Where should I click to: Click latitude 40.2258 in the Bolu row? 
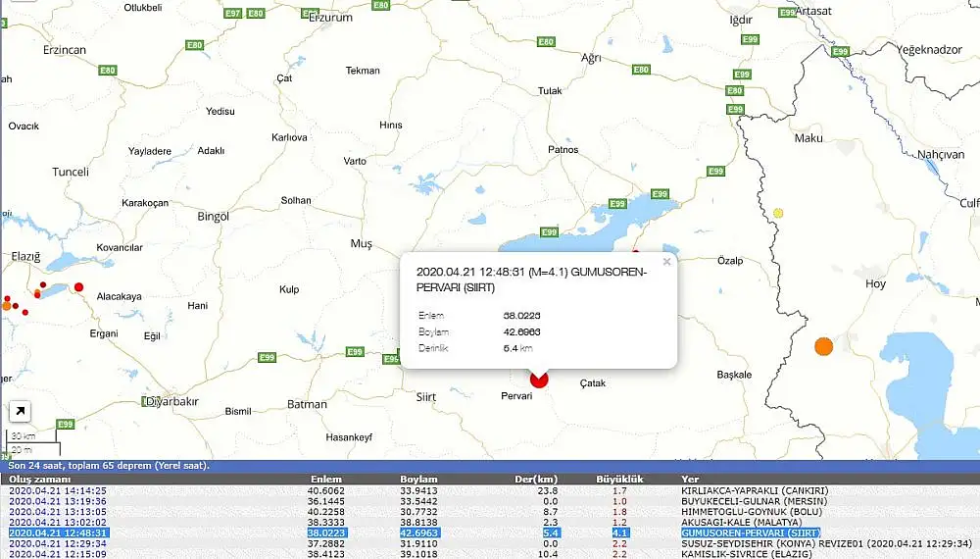(325, 512)
